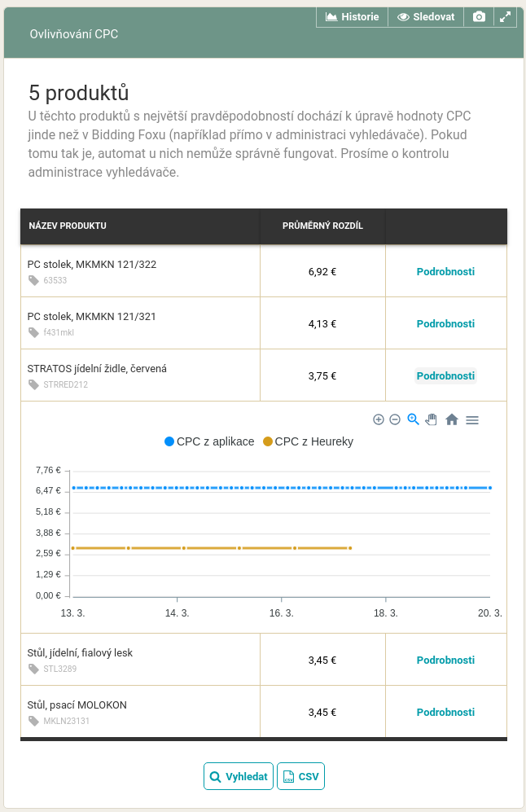
Task: Expand details for PC stolek MKMKN 121/322
Action: (x=445, y=272)
